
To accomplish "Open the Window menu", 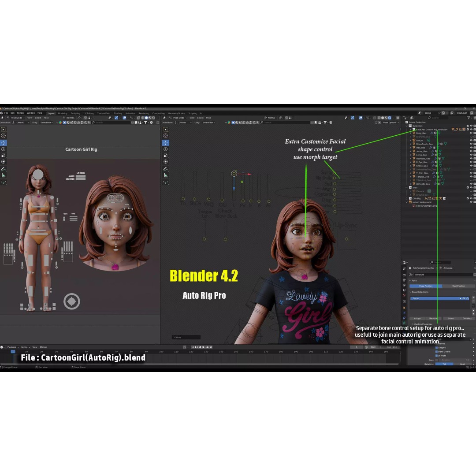I will (x=31, y=113).
